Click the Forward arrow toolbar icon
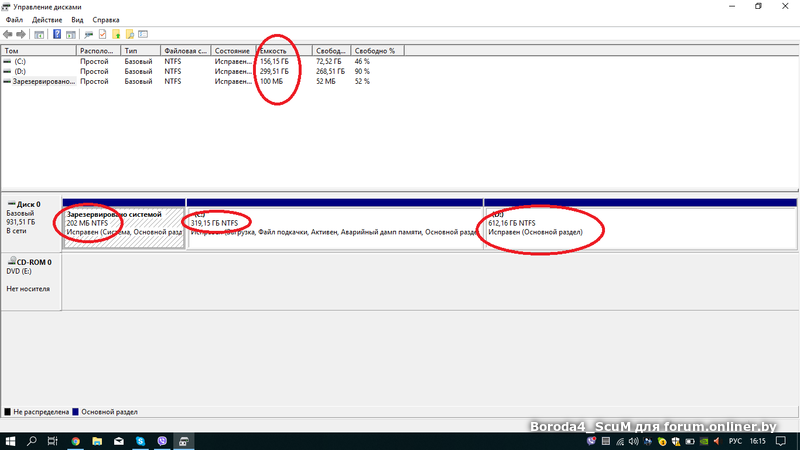Screen dimensions: 800x450 coord(21,34)
